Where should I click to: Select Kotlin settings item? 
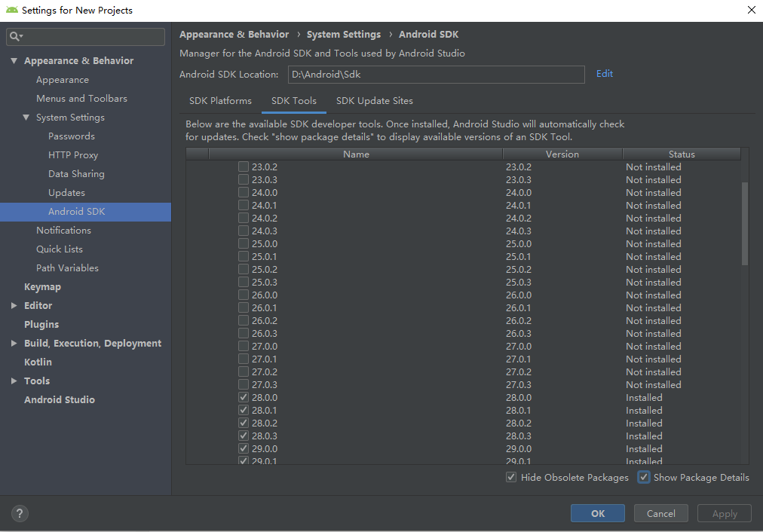(38, 362)
